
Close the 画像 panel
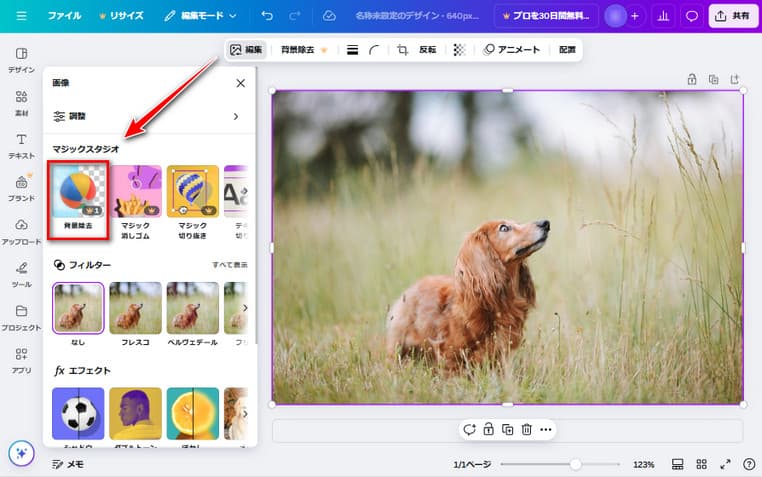click(x=241, y=83)
